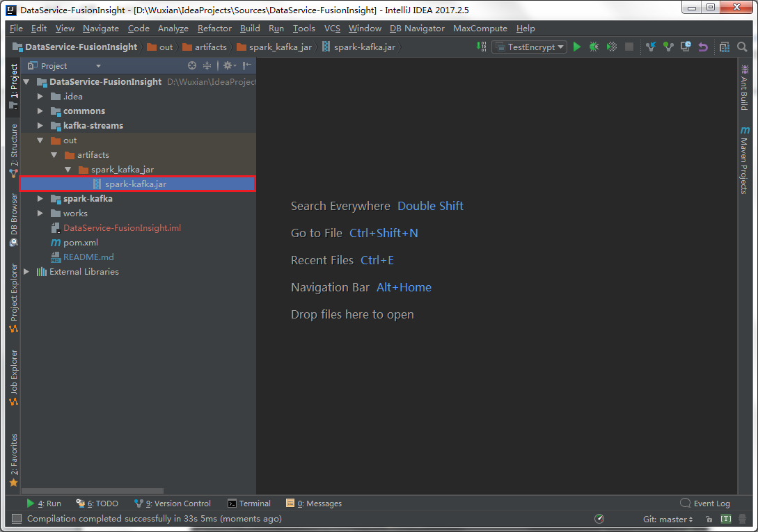Collapse all nodes in Project panel
The width and height of the screenshot is (758, 532).
[x=207, y=65]
